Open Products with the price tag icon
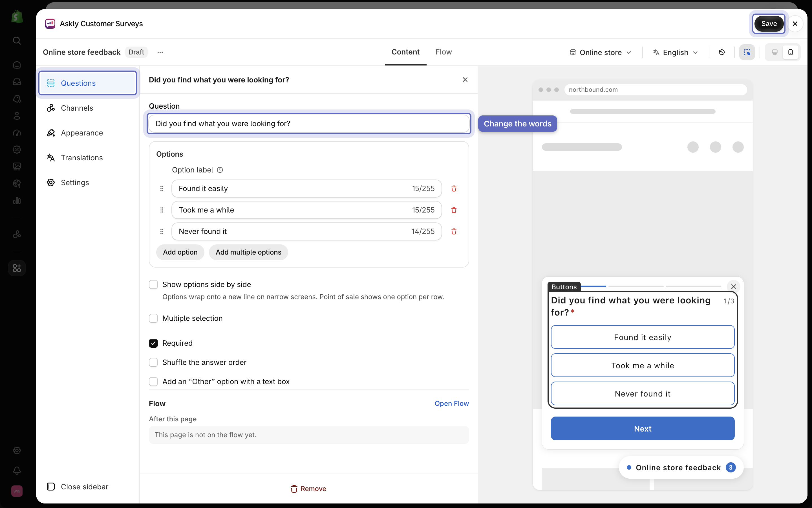This screenshot has width=812, height=508. 17,99
